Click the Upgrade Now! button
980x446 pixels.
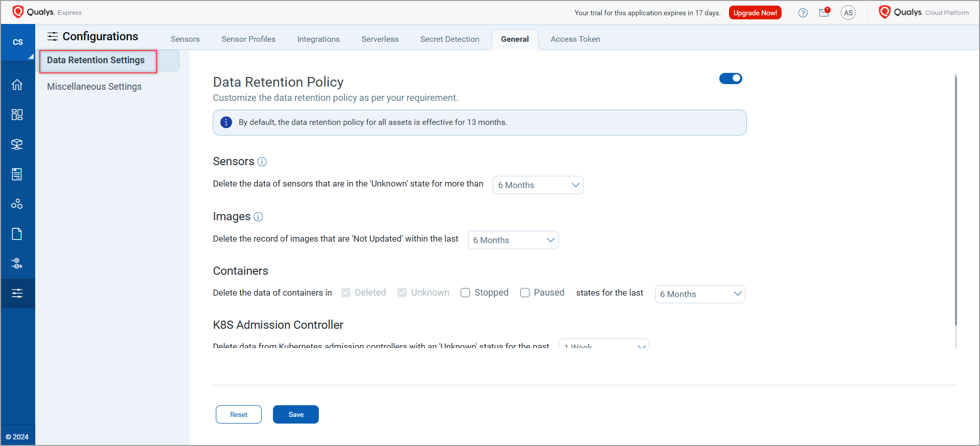point(755,13)
